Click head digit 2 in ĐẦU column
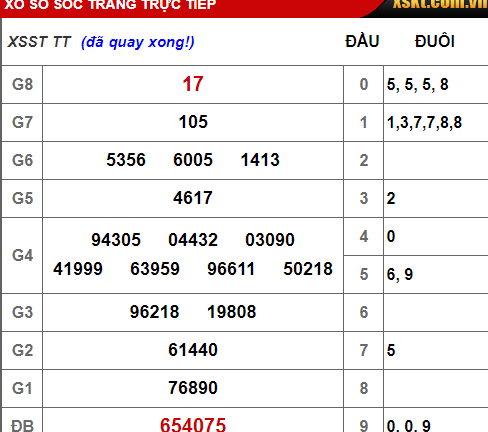Screen dimensions: 488x432 [x=364, y=160]
